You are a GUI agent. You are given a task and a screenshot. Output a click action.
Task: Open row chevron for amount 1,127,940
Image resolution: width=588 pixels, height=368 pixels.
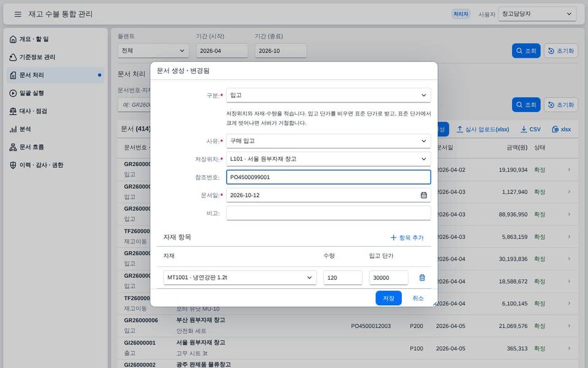click(x=569, y=192)
